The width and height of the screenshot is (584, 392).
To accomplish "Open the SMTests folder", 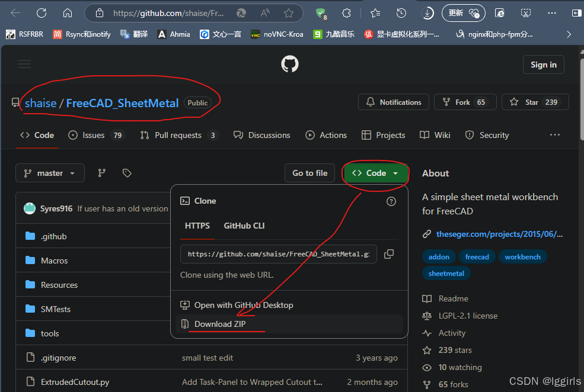I will click(56, 309).
